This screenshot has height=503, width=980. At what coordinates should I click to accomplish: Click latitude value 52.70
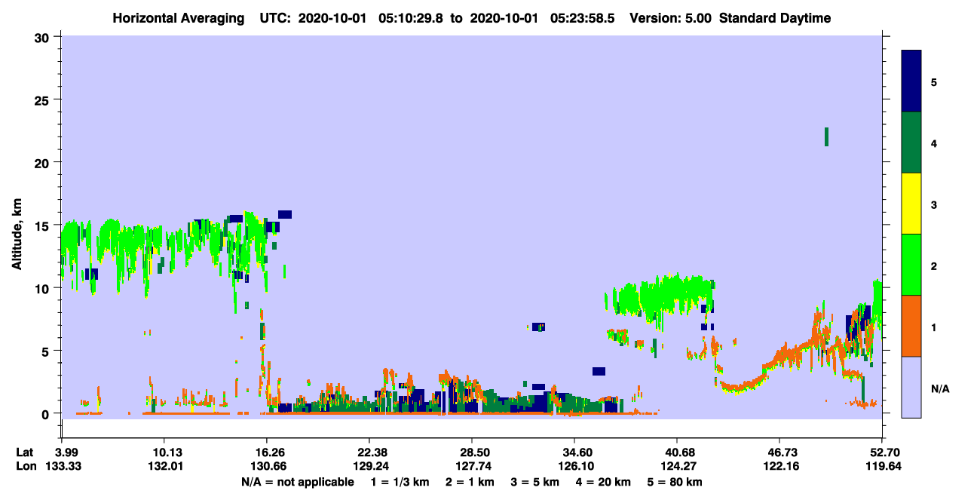pyautogui.click(x=887, y=452)
